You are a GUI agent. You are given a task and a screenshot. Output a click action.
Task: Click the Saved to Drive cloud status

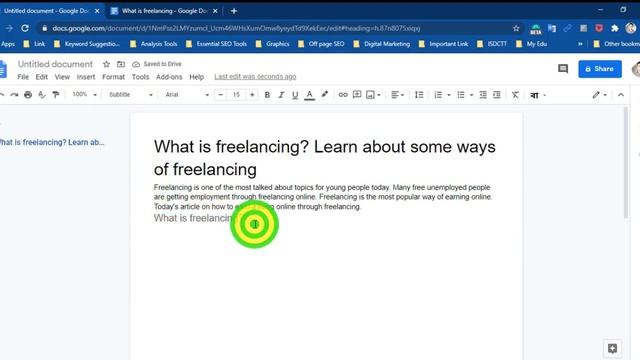pos(157,64)
